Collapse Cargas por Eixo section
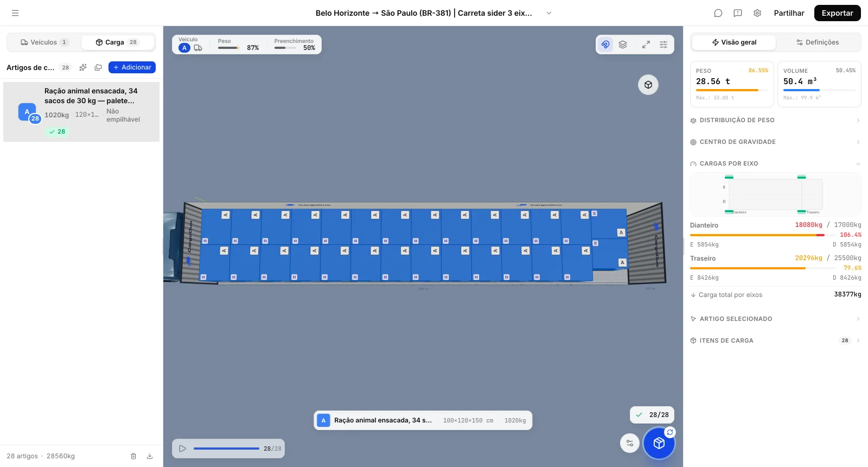868x467 pixels. [775, 163]
